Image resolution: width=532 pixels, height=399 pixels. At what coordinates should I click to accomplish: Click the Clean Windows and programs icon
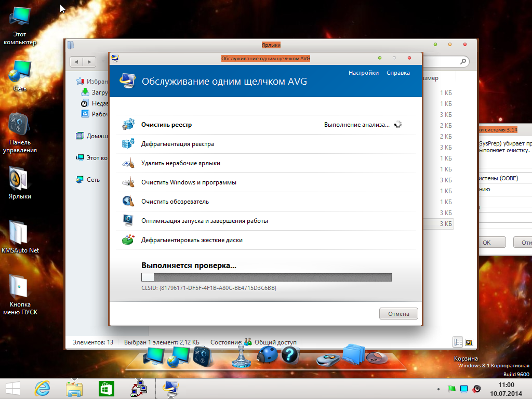point(128,182)
